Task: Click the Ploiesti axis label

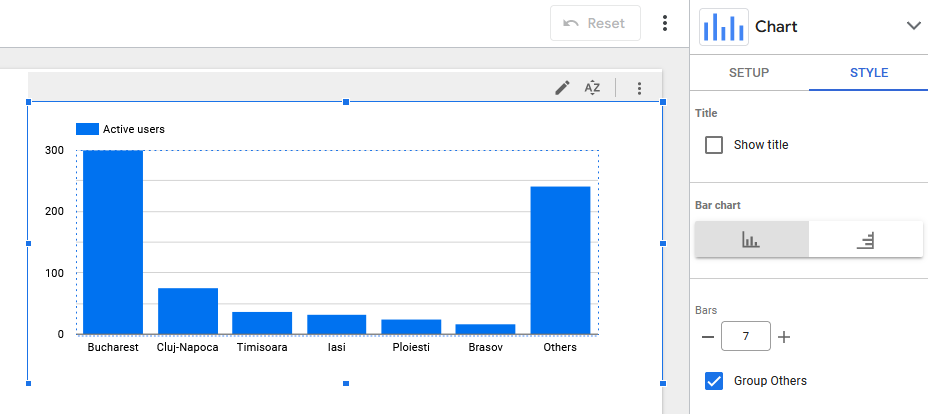Action: click(411, 348)
